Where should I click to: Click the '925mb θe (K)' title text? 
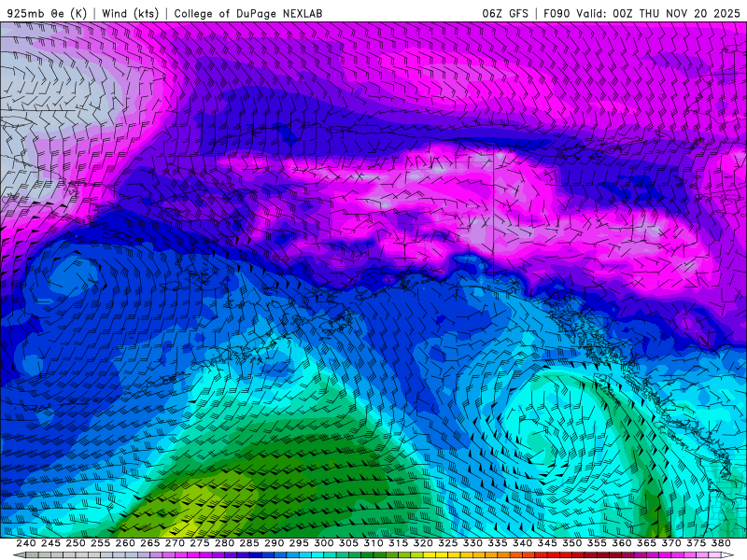[48, 13]
